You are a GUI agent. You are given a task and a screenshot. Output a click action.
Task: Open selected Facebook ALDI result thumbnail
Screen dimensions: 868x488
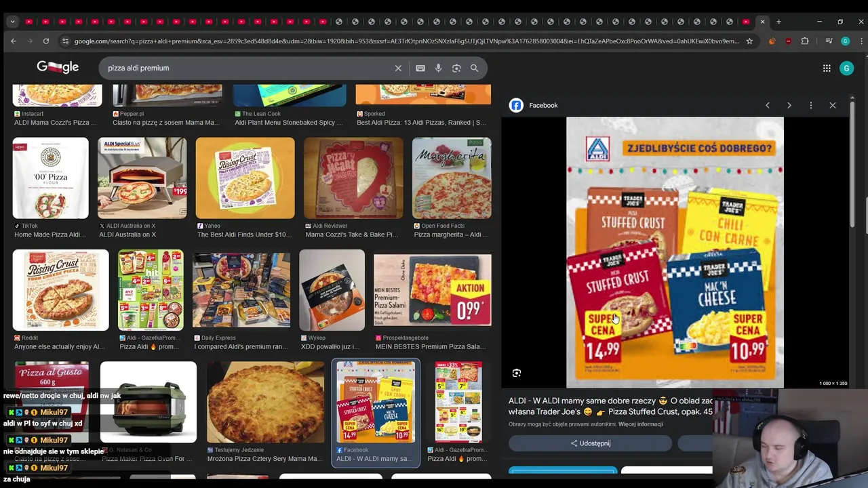[x=376, y=402]
